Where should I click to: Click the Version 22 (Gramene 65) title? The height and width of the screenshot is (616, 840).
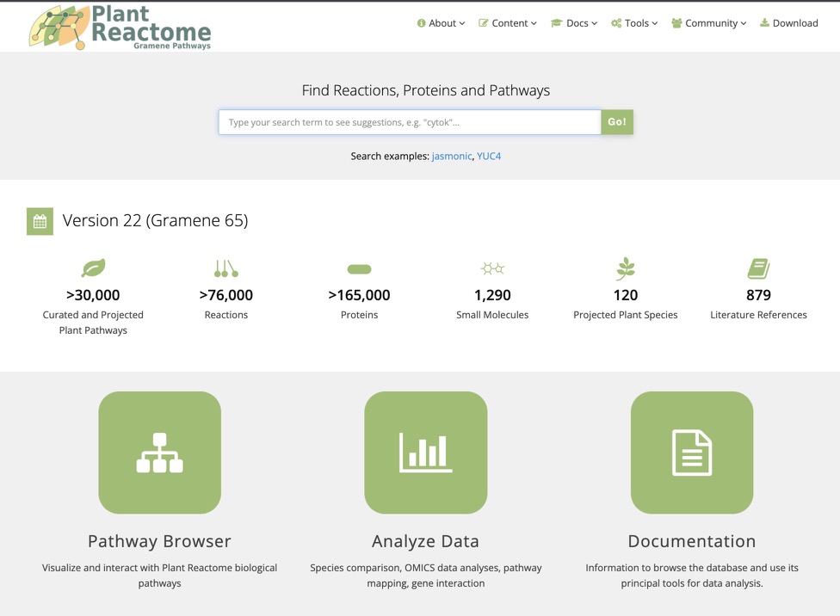(156, 221)
